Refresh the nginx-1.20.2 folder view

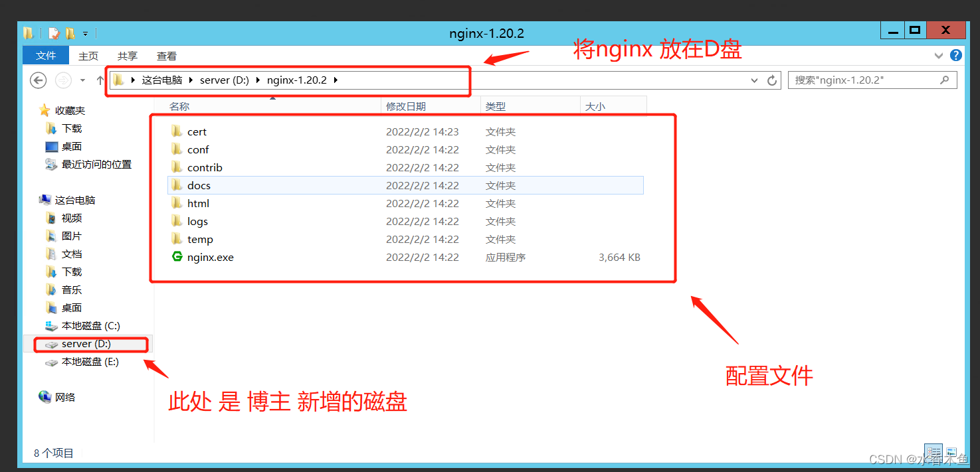pyautogui.click(x=772, y=80)
